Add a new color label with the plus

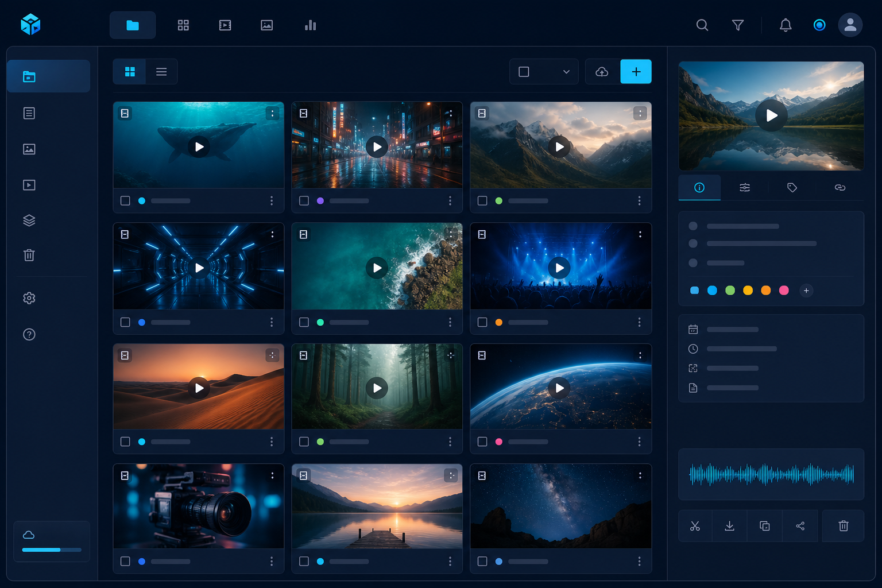tap(806, 291)
